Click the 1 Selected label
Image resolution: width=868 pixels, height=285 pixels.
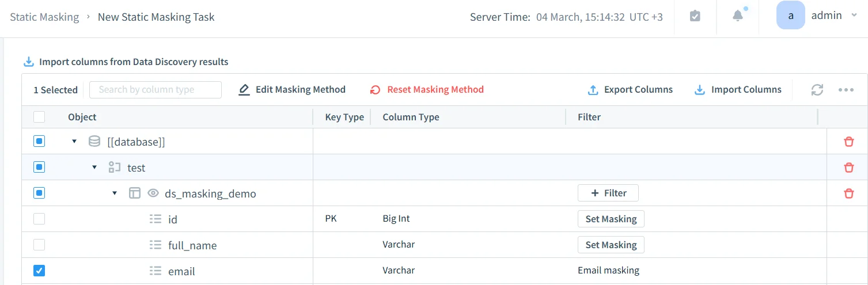tap(55, 90)
